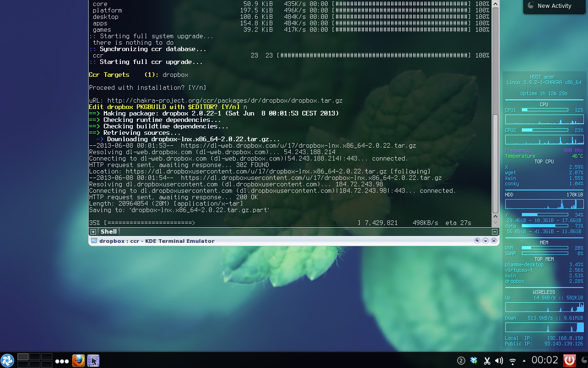
Task: Click the window switcher icon beside Firefox
Action: click(93, 360)
